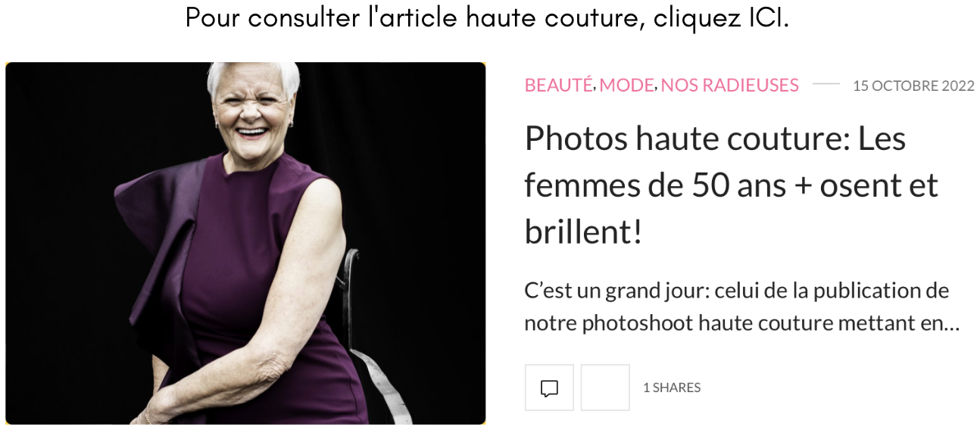980x430 pixels.
Task: Browse the NOS RADIEUSES category
Action: point(729,86)
